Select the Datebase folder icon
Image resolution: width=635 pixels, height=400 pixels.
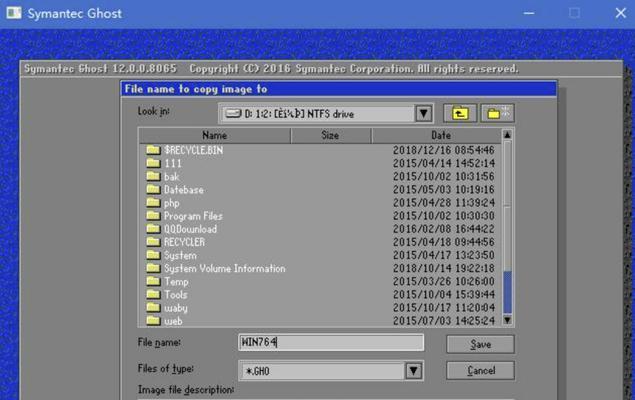tap(153, 189)
